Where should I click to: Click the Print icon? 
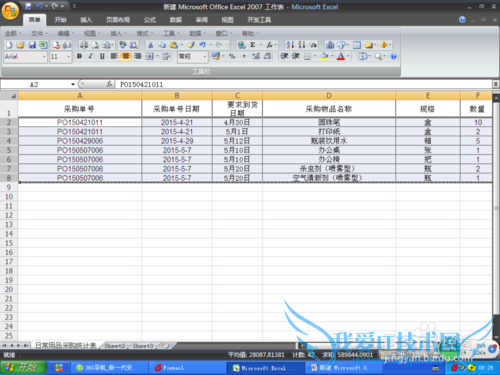pyautogui.click(x=84, y=45)
